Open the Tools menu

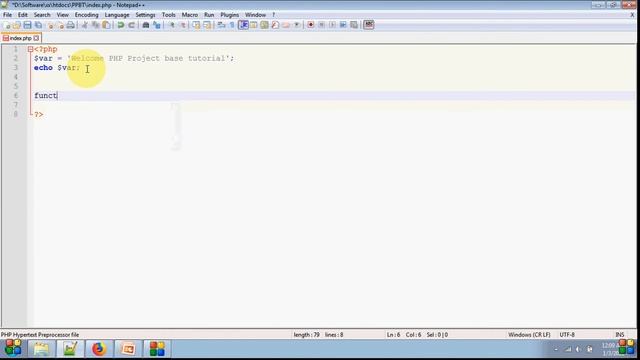169,15
